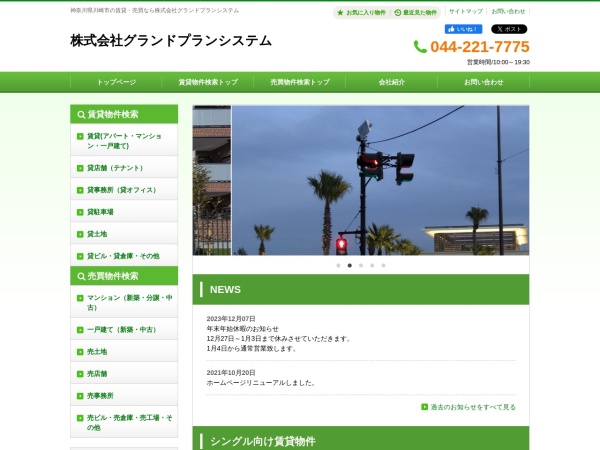The height and width of the screenshot is (450, 600).
Task: Open the サイトマップ link
Action: (466, 11)
